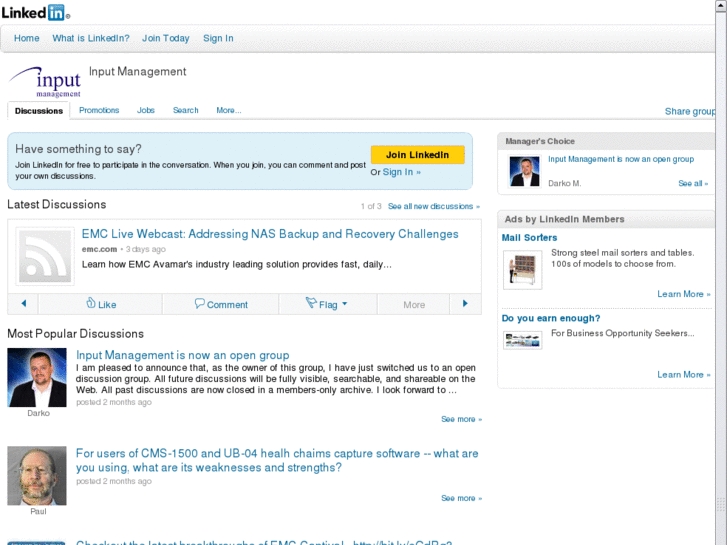Click the 'Paul' name caption

[x=38, y=511]
